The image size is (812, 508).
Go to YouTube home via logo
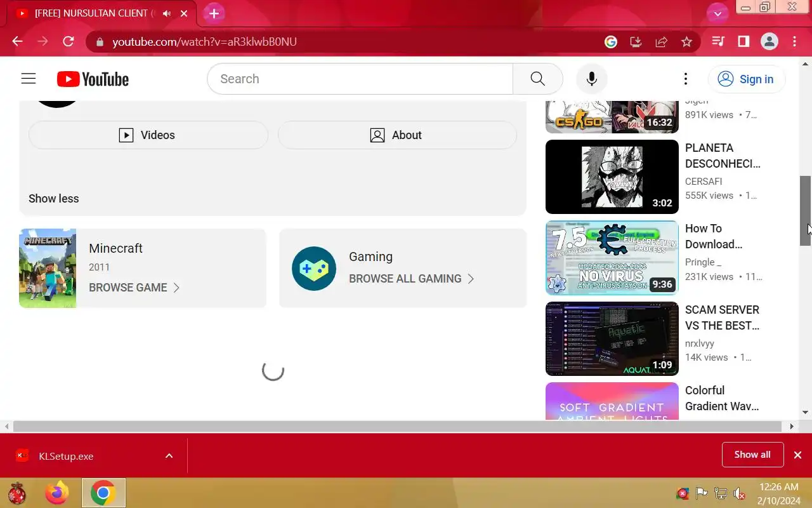coord(93,79)
